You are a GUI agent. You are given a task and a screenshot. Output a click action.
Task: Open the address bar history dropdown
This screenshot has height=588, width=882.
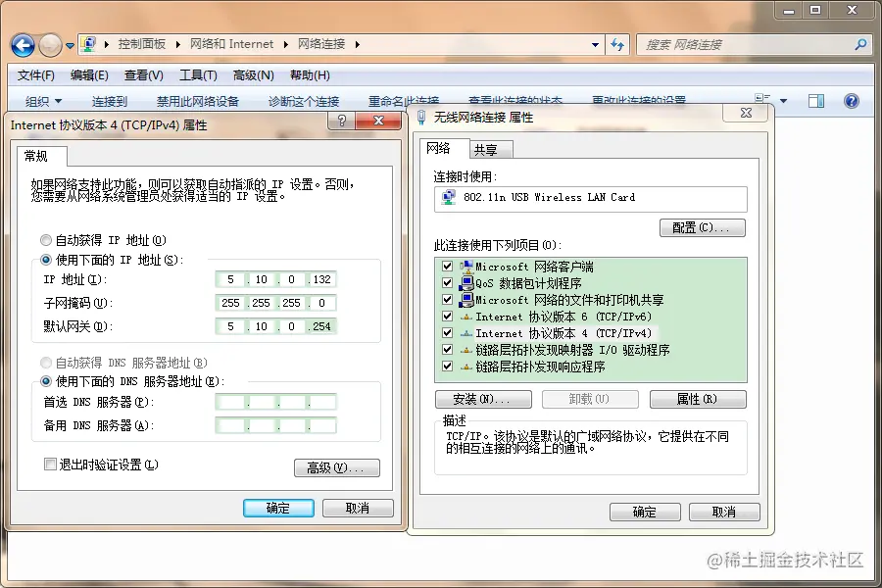click(594, 44)
